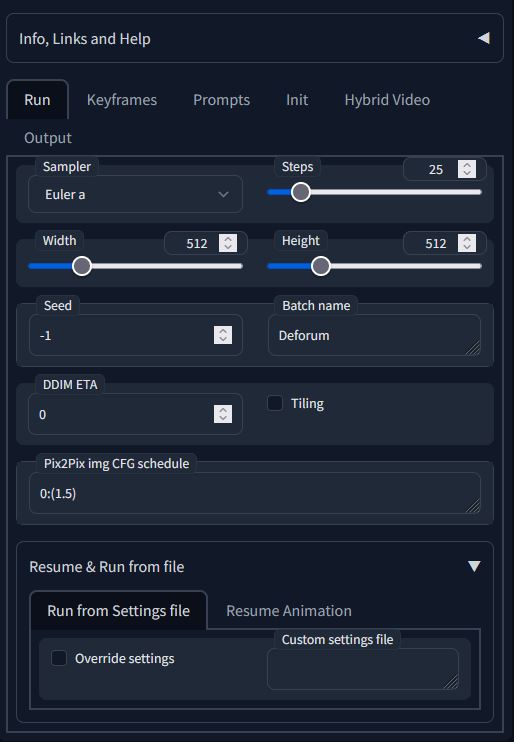
Task: Decrement the DDIM ETA stepper down
Action: click(x=223, y=418)
